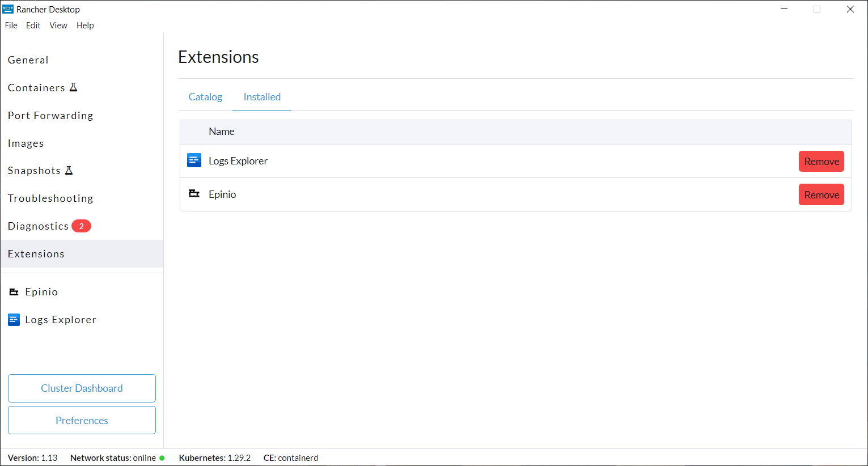Screen dimensions: 868x466
Task: Open the Help menu
Action: pyautogui.click(x=85, y=26)
